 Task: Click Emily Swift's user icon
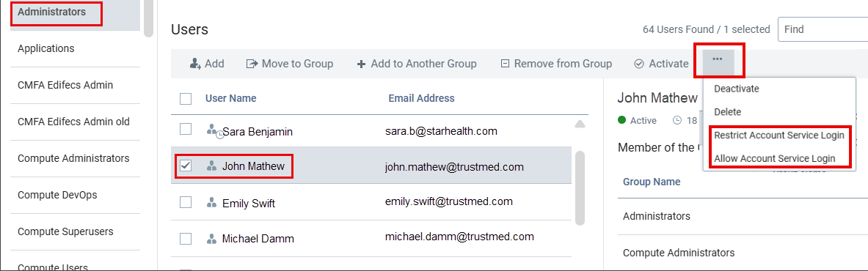click(211, 203)
